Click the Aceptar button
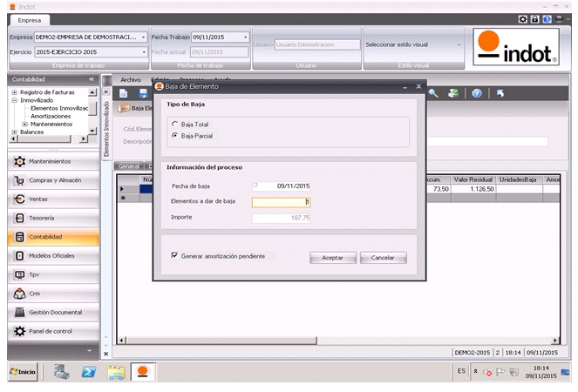Image resolution: width=578 pixels, height=392 pixels. (x=332, y=258)
